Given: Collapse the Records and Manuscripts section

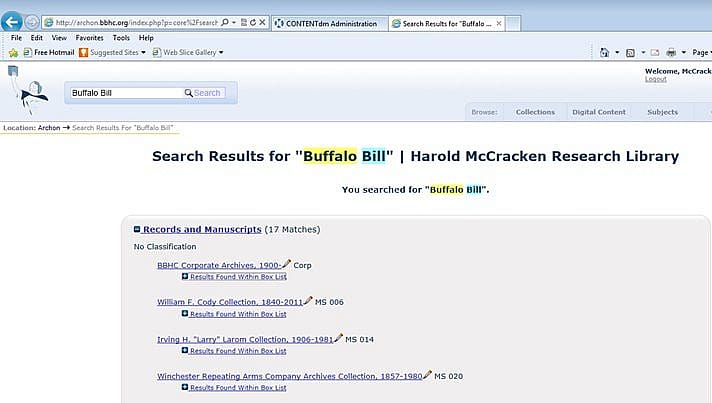Looking at the screenshot, I should pyautogui.click(x=137, y=229).
